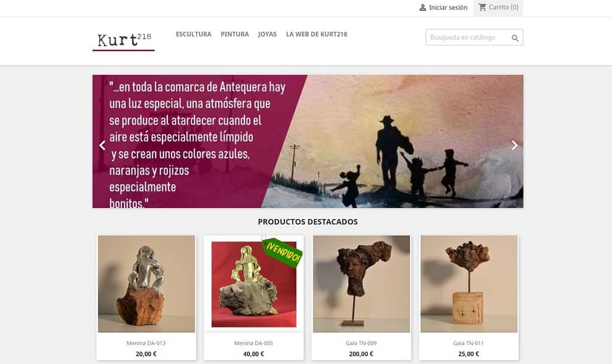Click the Gaia TN-009 product title
The height and width of the screenshot is (364, 612).
pos(361,343)
